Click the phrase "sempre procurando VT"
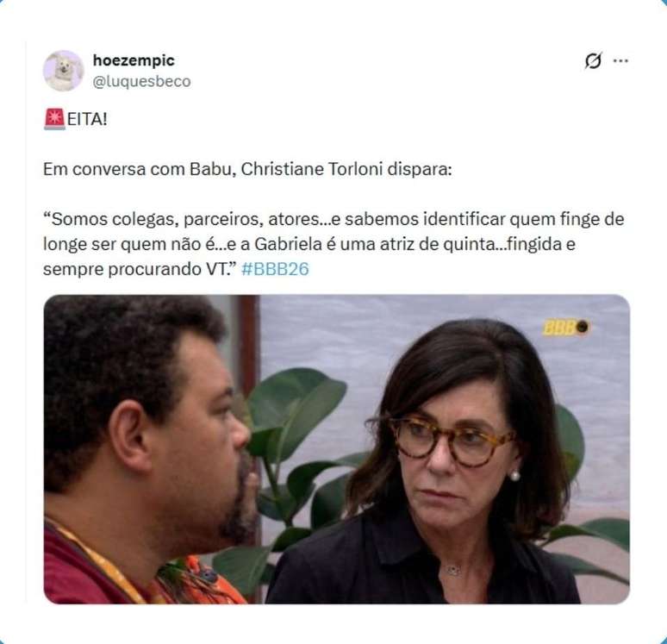Viewport: 667px width, 644px height. click(x=136, y=269)
